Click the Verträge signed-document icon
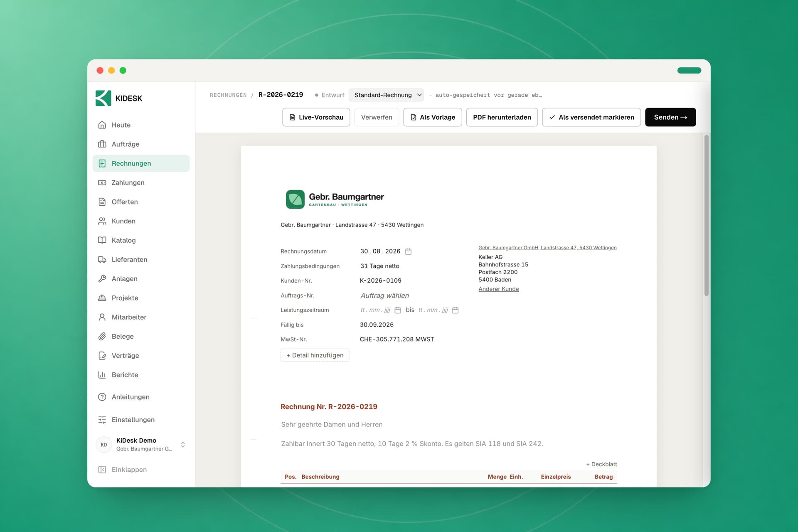This screenshot has height=532, width=798. click(x=102, y=355)
